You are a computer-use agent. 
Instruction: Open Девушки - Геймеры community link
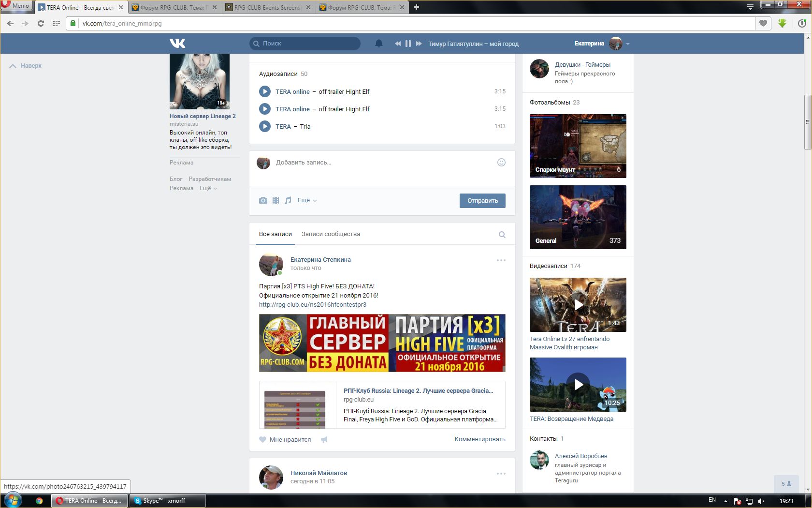pyautogui.click(x=582, y=65)
